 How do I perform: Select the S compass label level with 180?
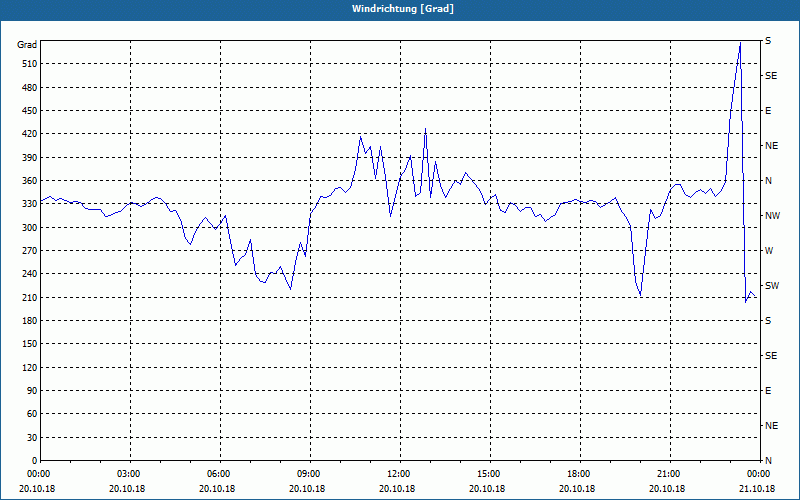tap(768, 321)
